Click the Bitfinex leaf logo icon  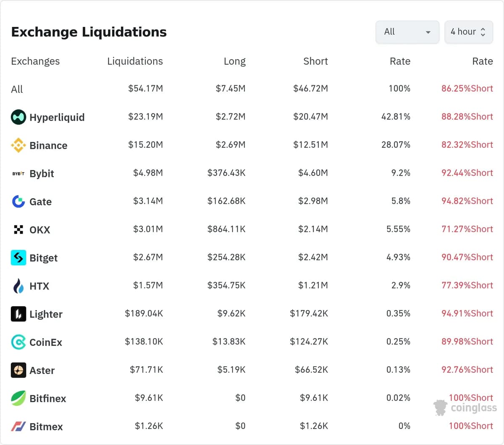click(x=18, y=398)
